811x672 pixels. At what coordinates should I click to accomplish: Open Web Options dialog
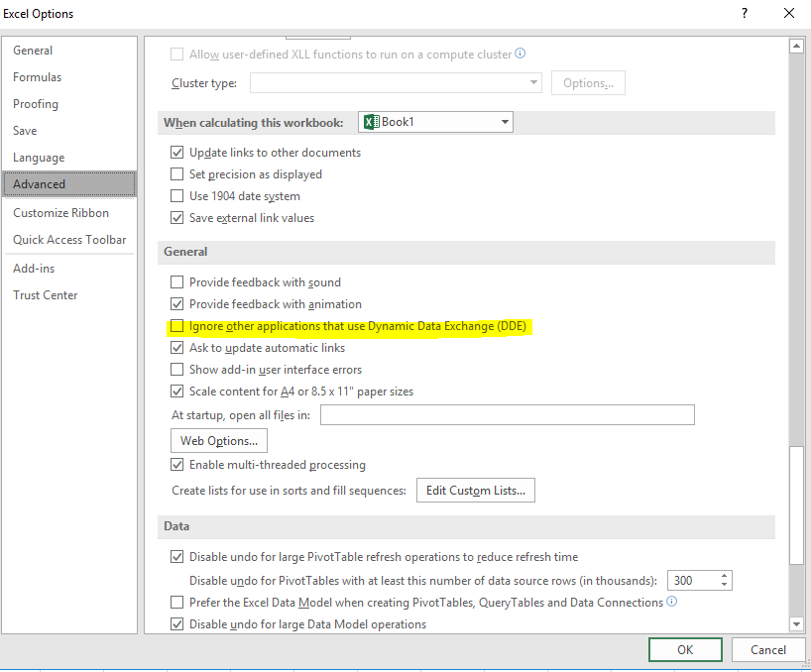pos(219,441)
